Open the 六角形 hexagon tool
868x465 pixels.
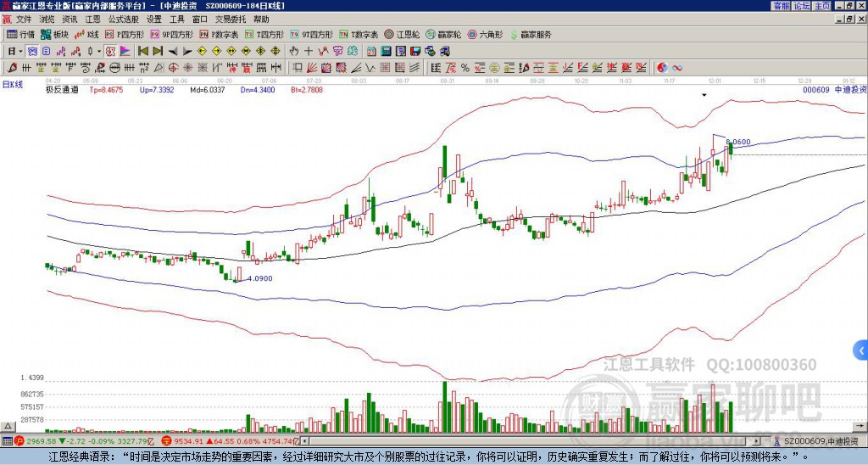[x=486, y=34]
